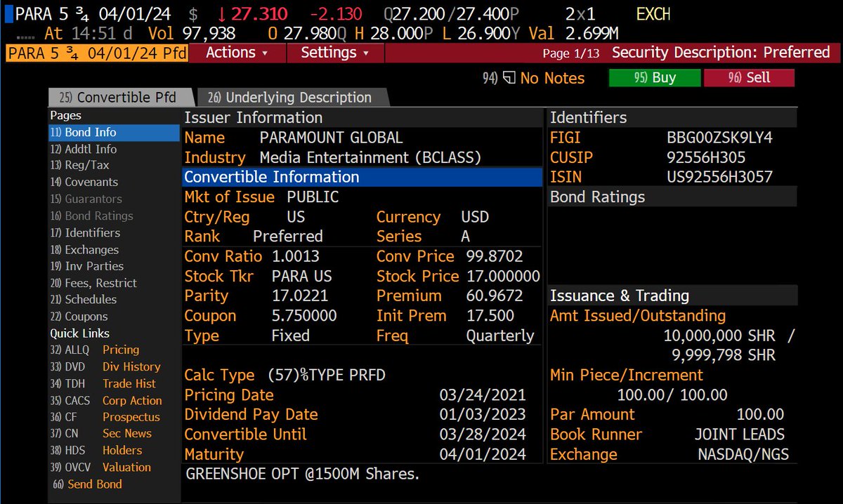Image resolution: width=843 pixels, height=504 pixels.
Task: Open the Identifiers page in sidebar
Action: [x=85, y=232]
